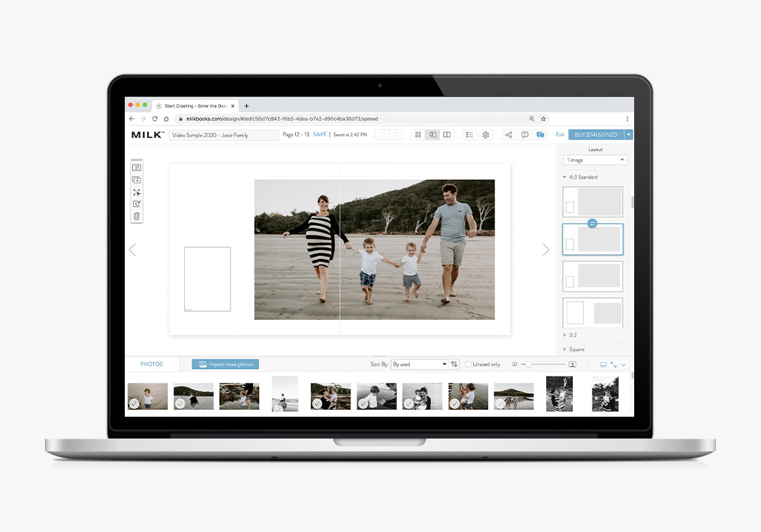Click the expand arrows icon in photo bar
The image size is (761, 532).
click(614, 364)
